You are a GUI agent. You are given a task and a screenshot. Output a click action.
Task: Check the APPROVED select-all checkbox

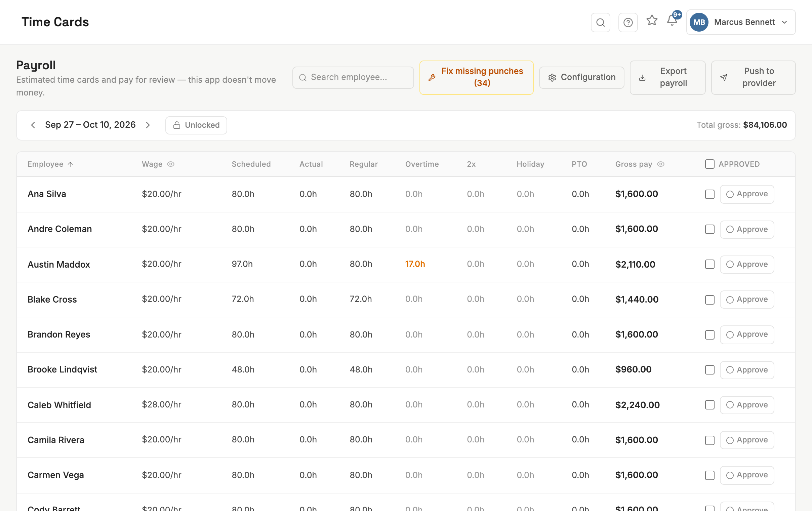[x=709, y=164]
